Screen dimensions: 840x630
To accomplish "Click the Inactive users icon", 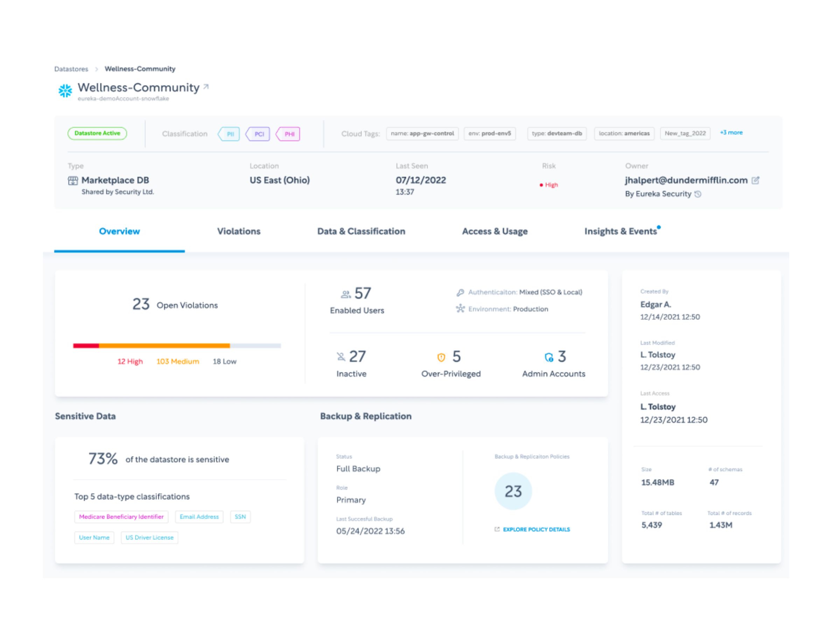I will pyautogui.click(x=341, y=356).
